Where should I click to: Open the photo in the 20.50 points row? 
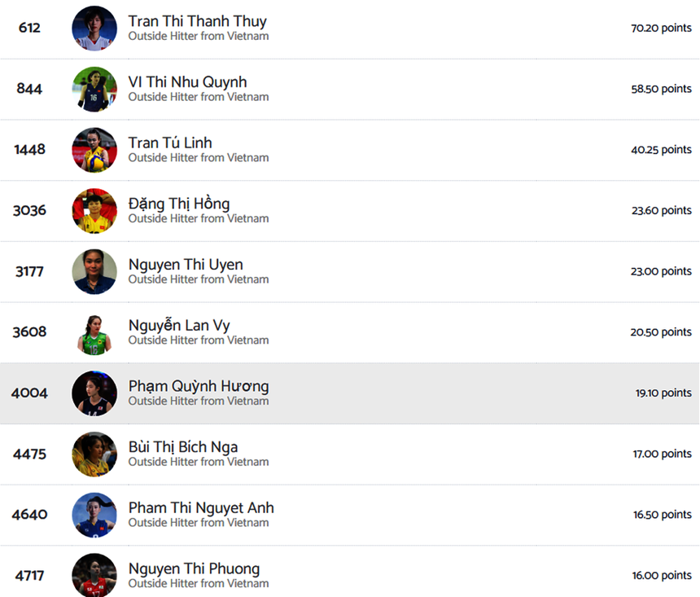[94, 332]
